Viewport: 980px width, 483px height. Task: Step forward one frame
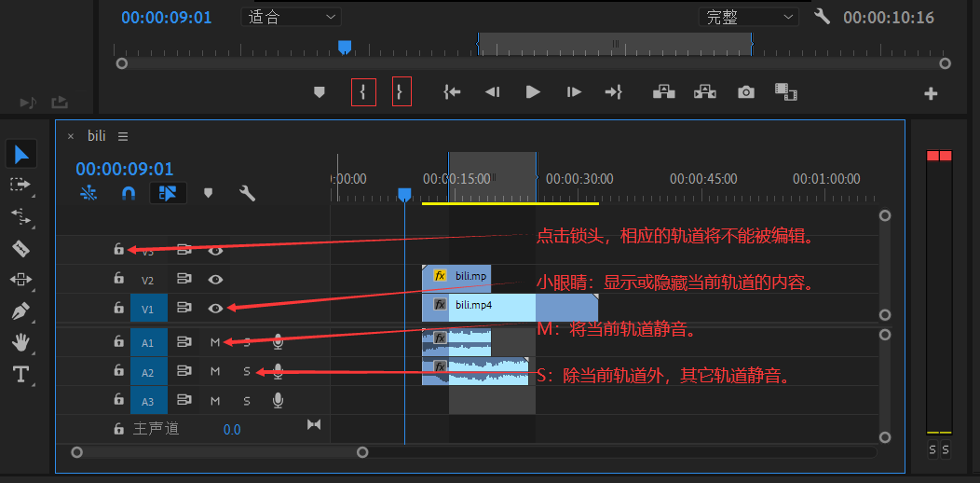pos(574,92)
